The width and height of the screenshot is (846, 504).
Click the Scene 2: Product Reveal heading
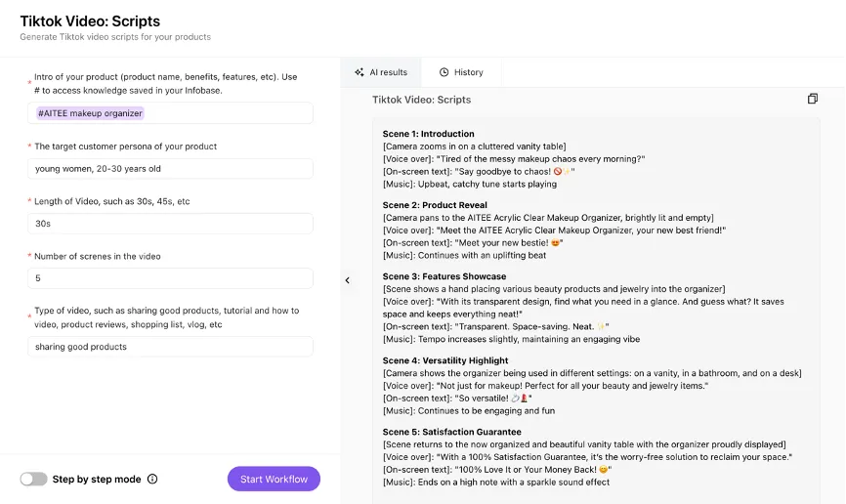pyautogui.click(x=434, y=205)
